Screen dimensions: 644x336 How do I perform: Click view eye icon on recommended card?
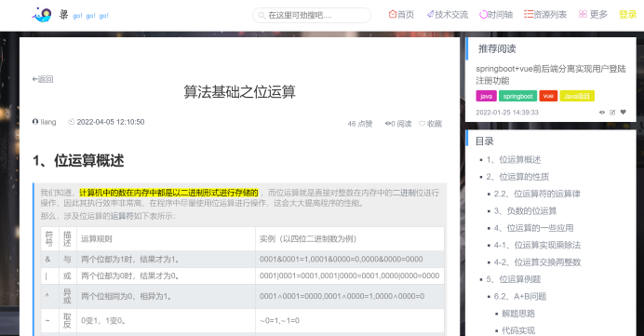[602, 112]
